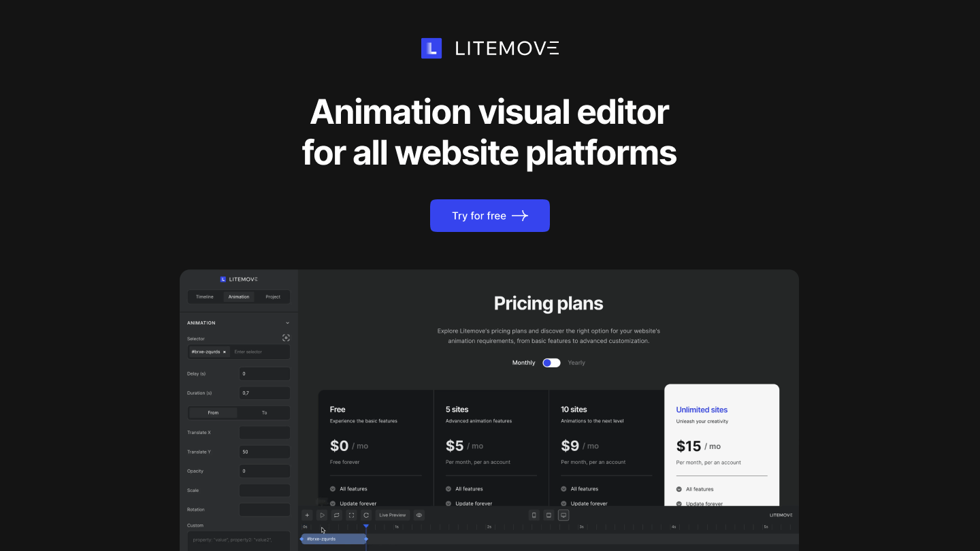The height and width of the screenshot is (551, 980).
Task: Restart the animation with the refresh icon
Action: [366, 515]
